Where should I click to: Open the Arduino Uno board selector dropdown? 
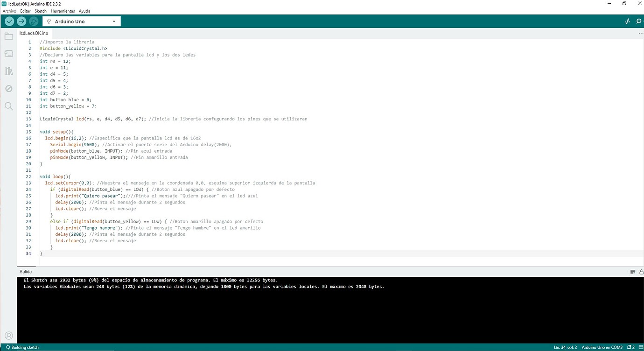[81, 21]
